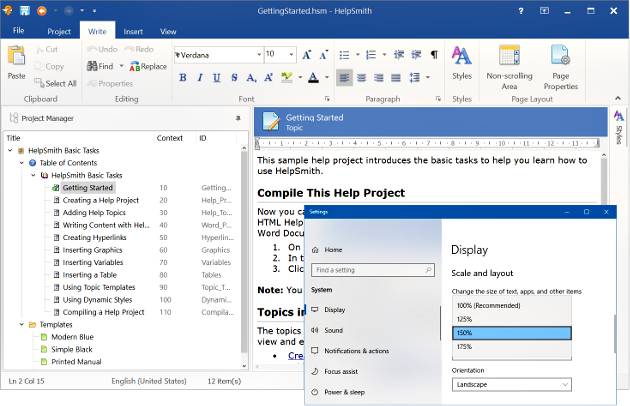Click the bulleted list icon
Viewport: 630px width, 406px height.
(x=344, y=55)
